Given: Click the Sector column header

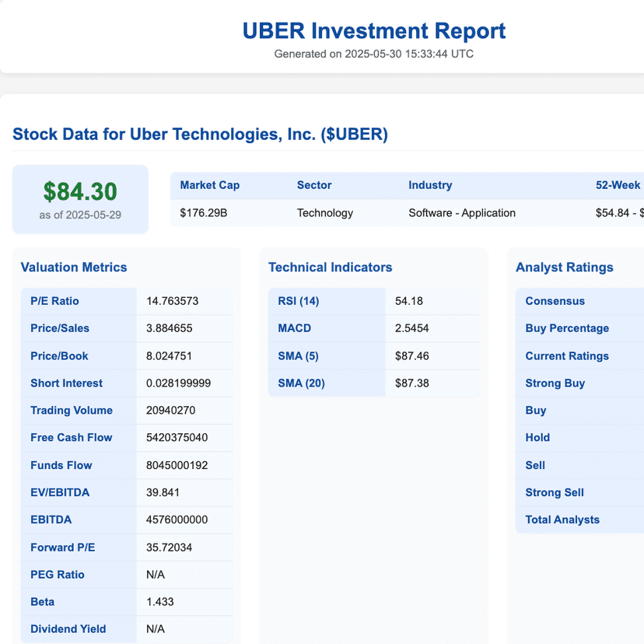Looking at the screenshot, I should pyautogui.click(x=314, y=185).
